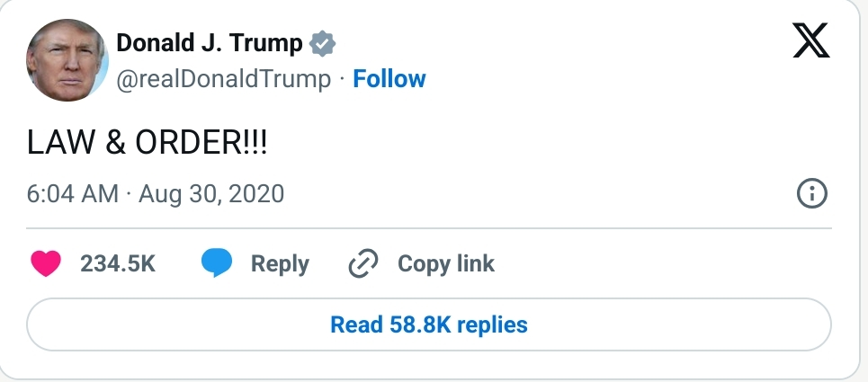The width and height of the screenshot is (868, 382).
Task: Click the blue reply speech bubble icon
Action: [x=217, y=263]
